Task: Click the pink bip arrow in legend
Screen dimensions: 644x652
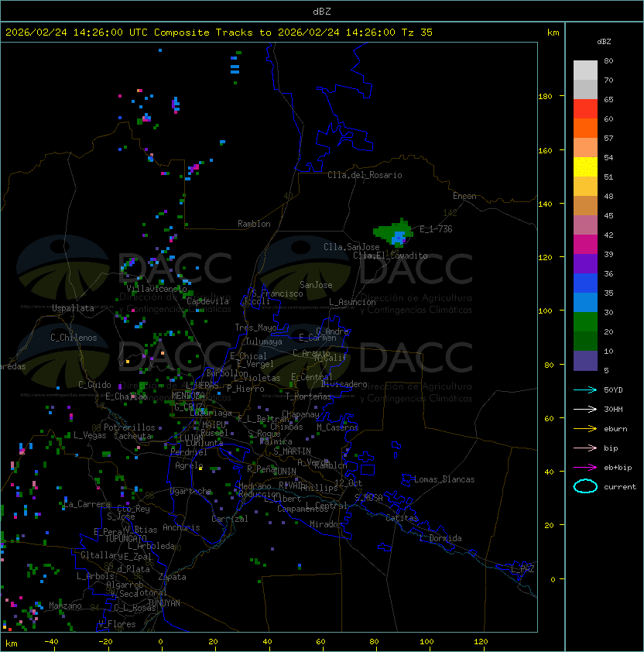Action: tap(585, 448)
